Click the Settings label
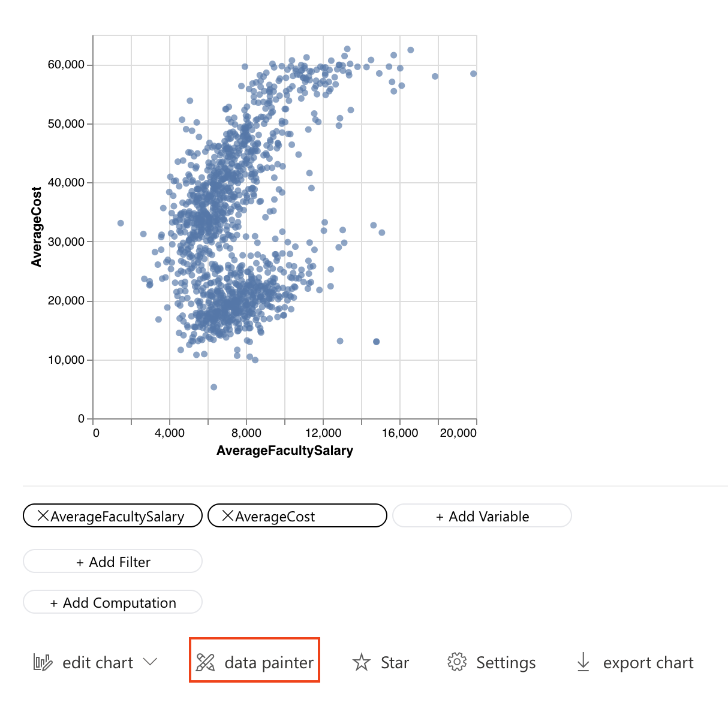The image size is (728, 706). [506, 662]
